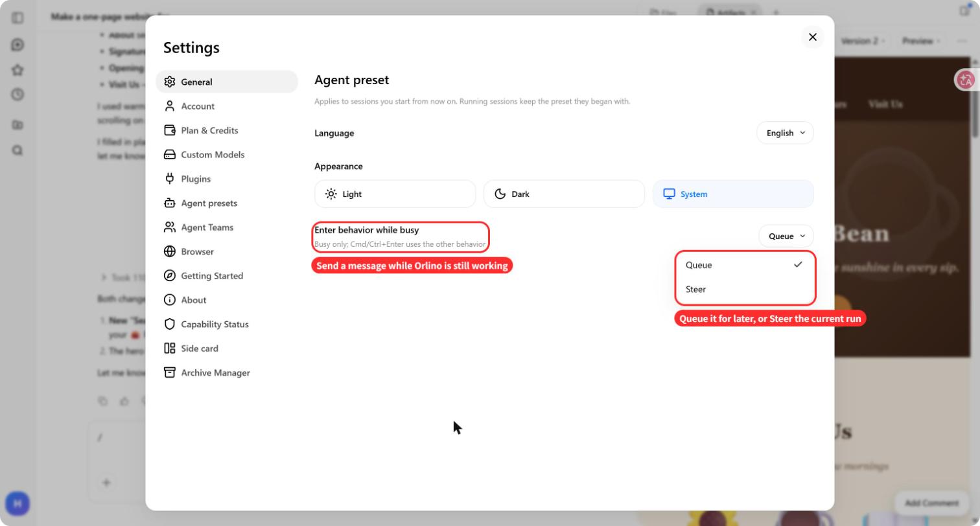The width and height of the screenshot is (980, 526).
Task: Close the Settings dialog
Action: pyautogui.click(x=813, y=37)
